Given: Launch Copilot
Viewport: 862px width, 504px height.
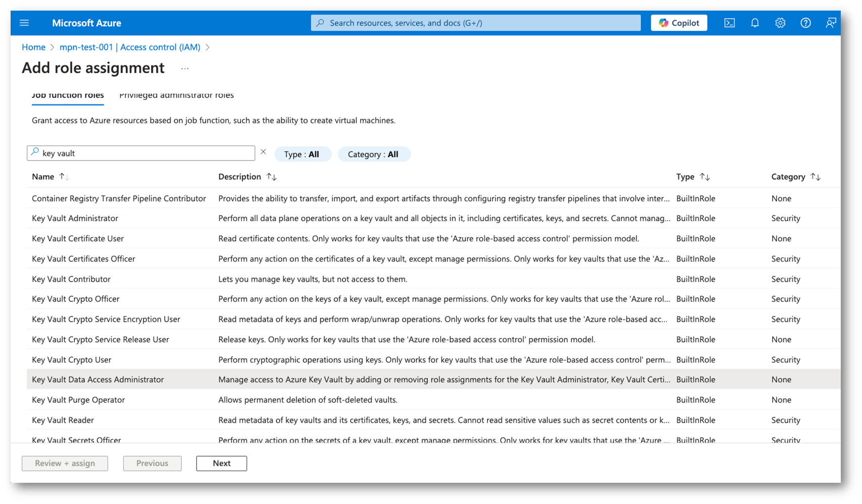Looking at the screenshot, I should coord(679,23).
